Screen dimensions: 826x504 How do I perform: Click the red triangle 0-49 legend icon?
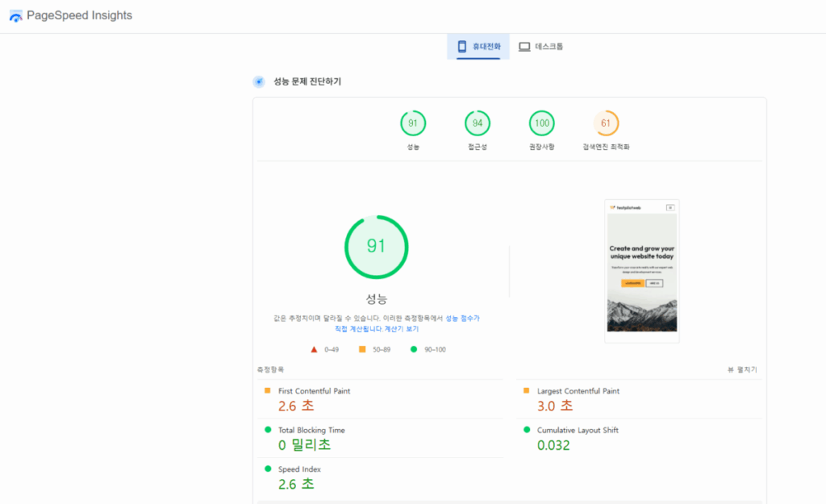(313, 349)
